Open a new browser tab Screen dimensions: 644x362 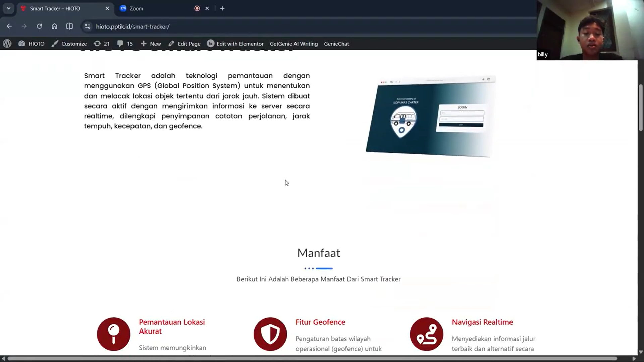click(x=222, y=8)
